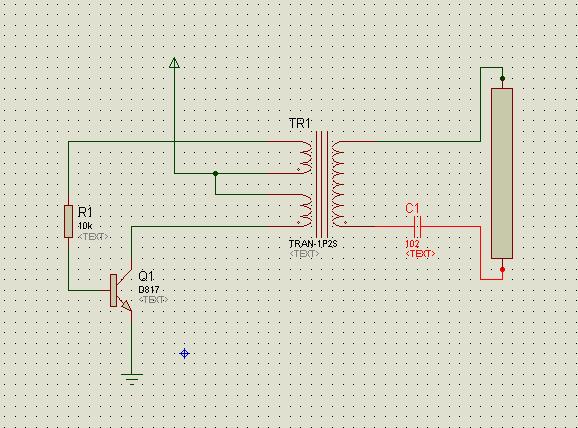Click the TRAN-1P2S part name
Image resolution: width=578 pixels, height=428 pixels.
[313, 244]
